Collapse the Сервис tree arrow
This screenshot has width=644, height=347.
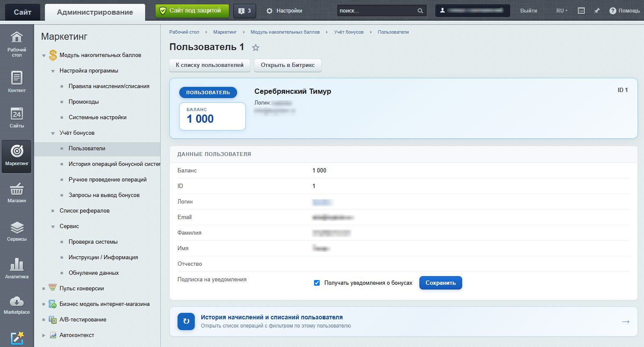[x=53, y=226]
